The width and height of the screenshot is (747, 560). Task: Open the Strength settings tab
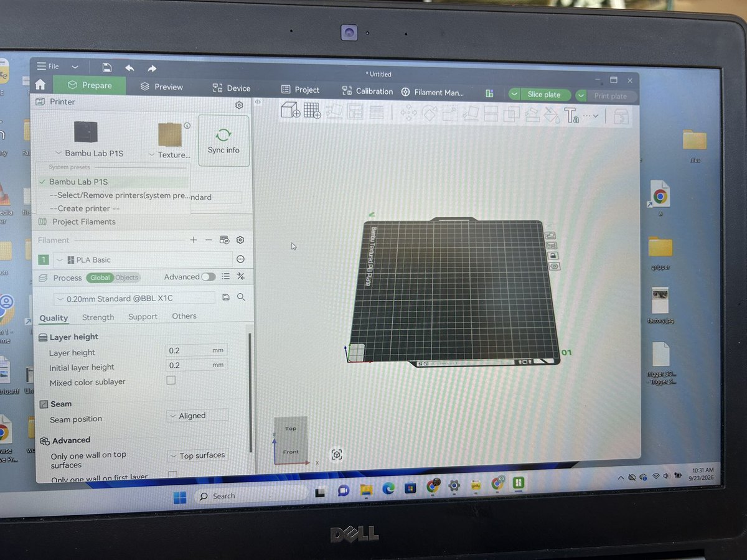tap(98, 317)
